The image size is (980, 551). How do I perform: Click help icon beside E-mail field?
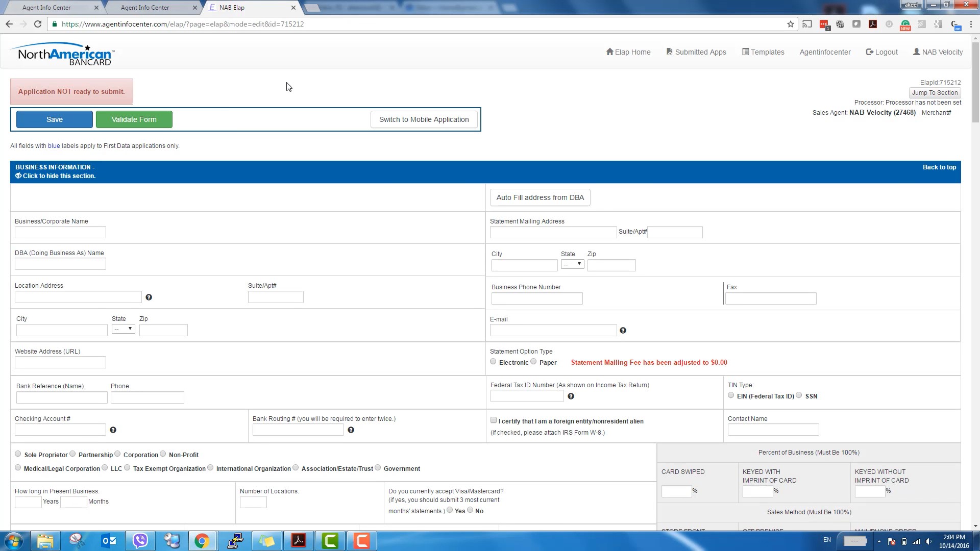pos(623,331)
